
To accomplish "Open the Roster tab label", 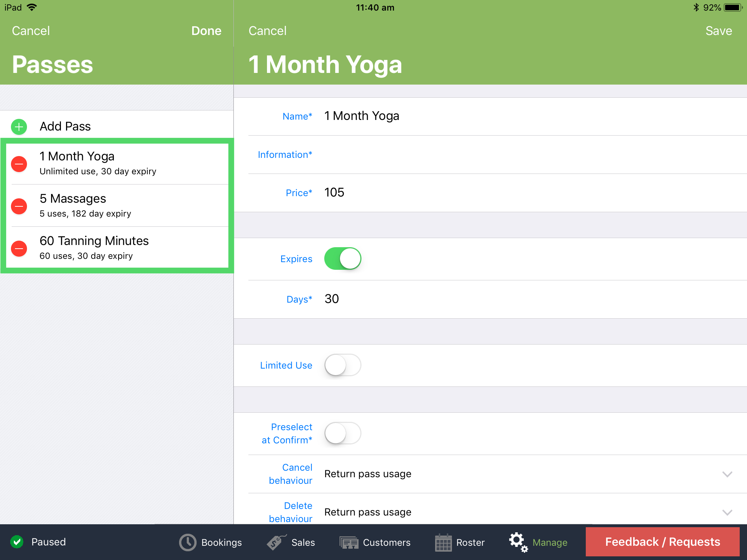I will [470, 542].
